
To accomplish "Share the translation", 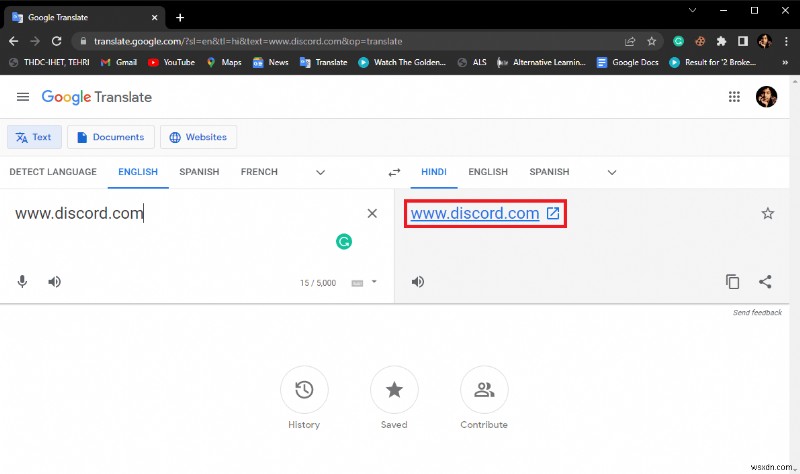I will [x=765, y=282].
